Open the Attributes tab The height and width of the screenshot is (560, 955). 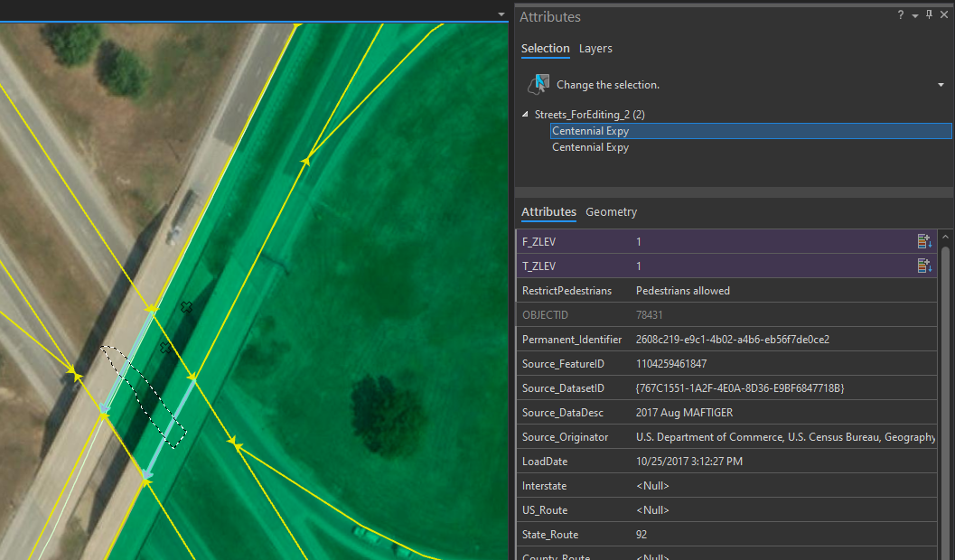[548, 211]
